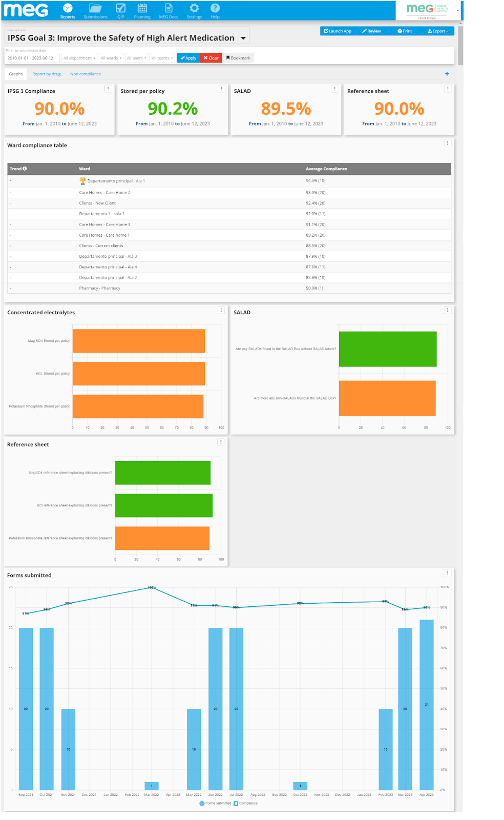Click the submission date range field
The height and width of the screenshot is (820, 504).
click(32, 58)
